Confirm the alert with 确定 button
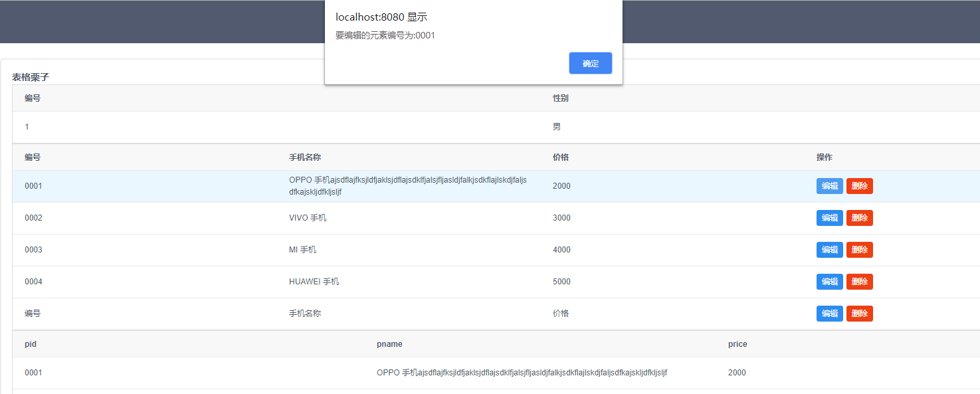Image resolution: width=980 pixels, height=394 pixels. (591, 63)
